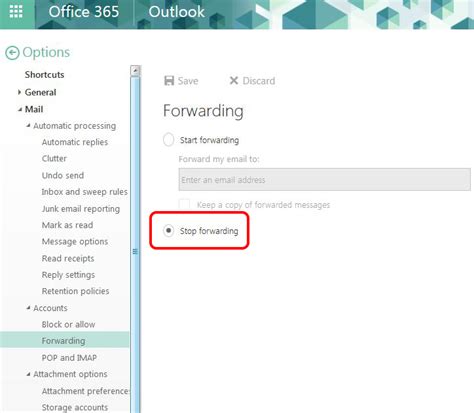Open the Clutter settings
The image size is (474, 413).
coord(54,158)
